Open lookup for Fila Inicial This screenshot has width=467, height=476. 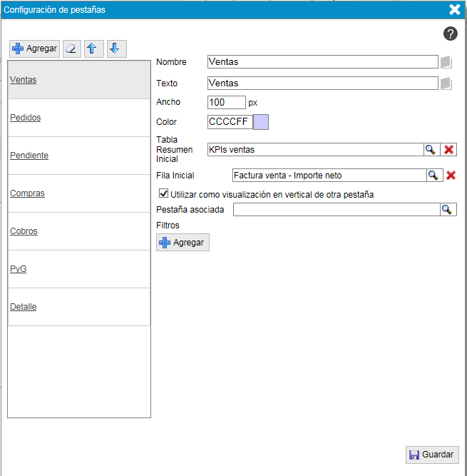click(433, 175)
